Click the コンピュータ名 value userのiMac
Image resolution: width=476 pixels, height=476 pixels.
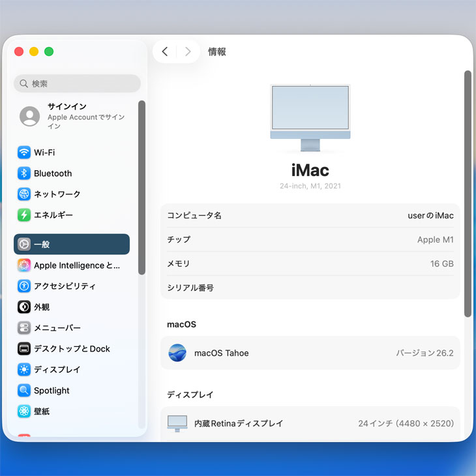tap(430, 216)
